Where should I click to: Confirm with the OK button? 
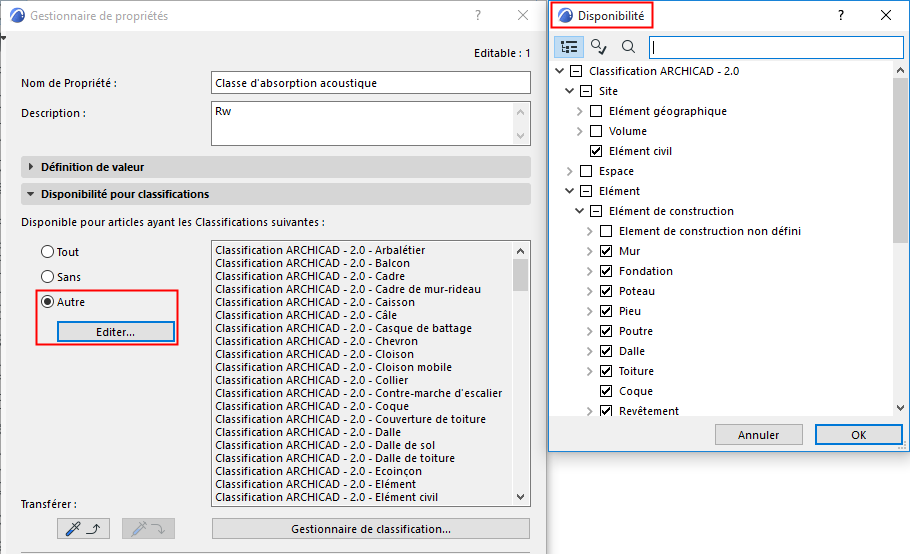point(858,434)
